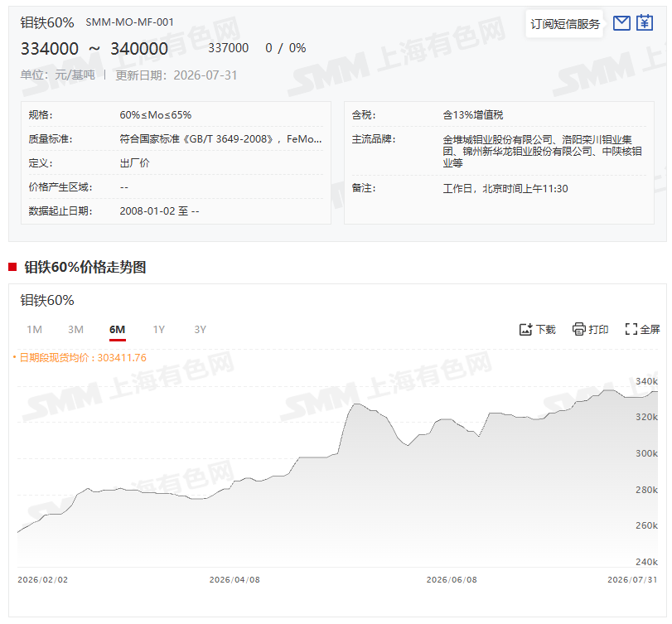
Task: Click the chart area at its 2026/07/31 end
Action: click(x=656, y=392)
